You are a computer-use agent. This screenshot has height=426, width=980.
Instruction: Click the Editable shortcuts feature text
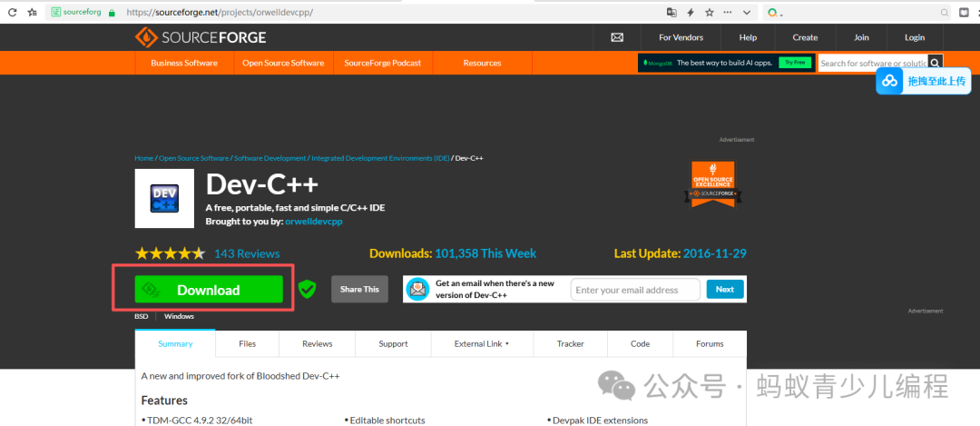[387, 421]
